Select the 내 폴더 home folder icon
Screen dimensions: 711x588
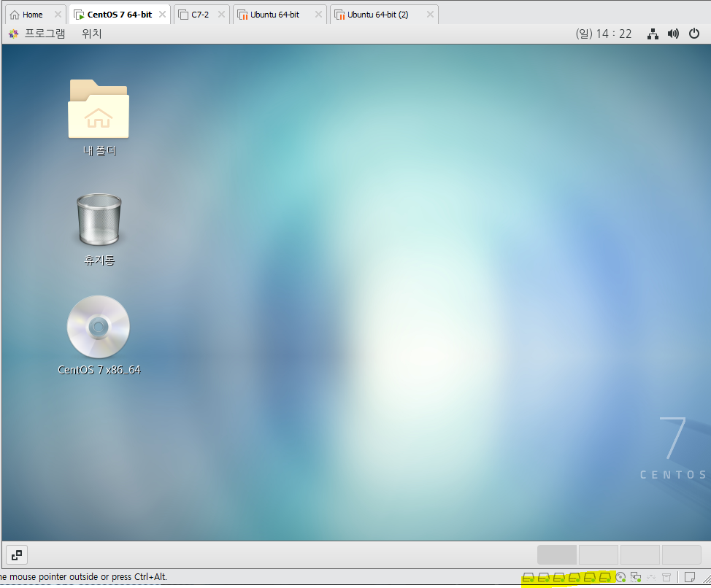[x=99, y=117]
